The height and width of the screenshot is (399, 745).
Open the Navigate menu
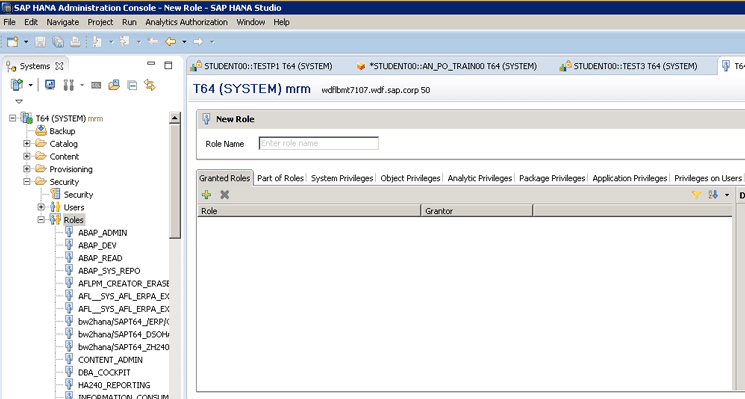tap(63, 22)
